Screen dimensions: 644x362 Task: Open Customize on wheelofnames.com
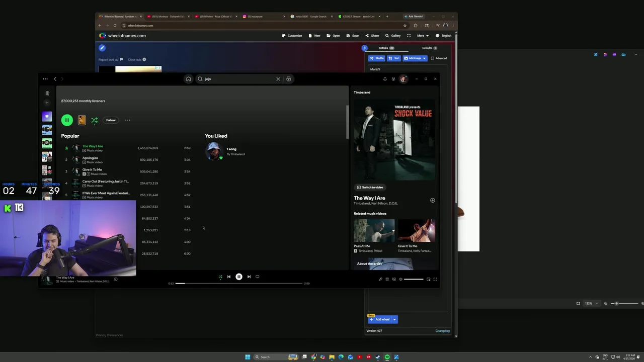pos(292,36)
